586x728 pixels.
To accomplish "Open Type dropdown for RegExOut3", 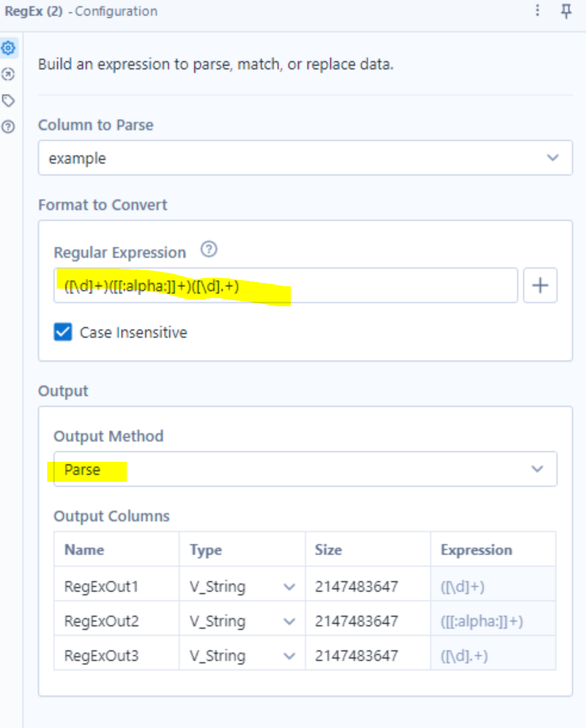I will (x=289, y=656).
